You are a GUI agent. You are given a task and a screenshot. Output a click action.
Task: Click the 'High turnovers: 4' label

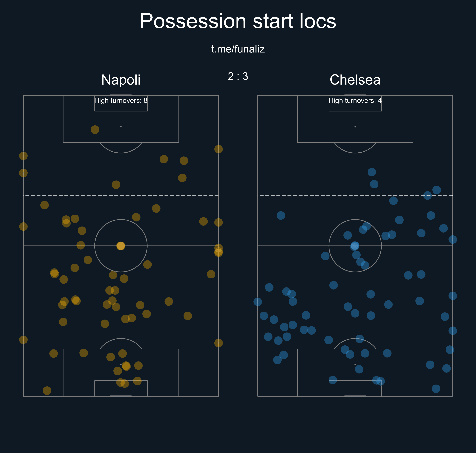355,101
